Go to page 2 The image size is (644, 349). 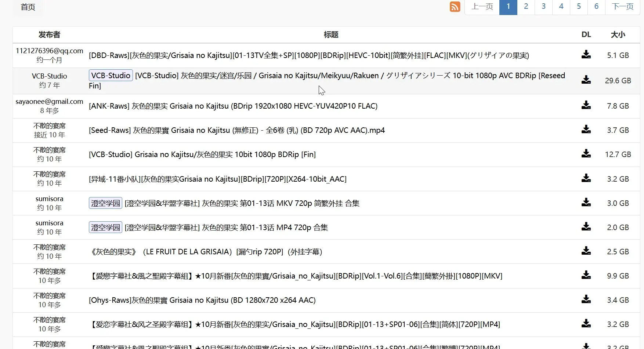pyautogui.click(x=526, y=7)
